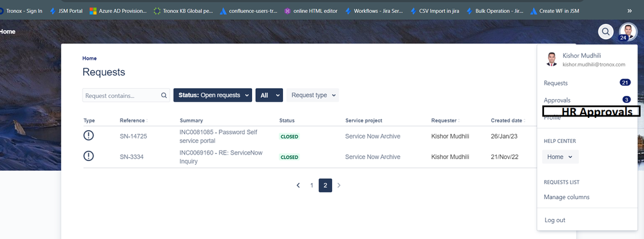644x239 pixels.
Task: Go to page 1 of requests
Action: (x=312, y=186)
